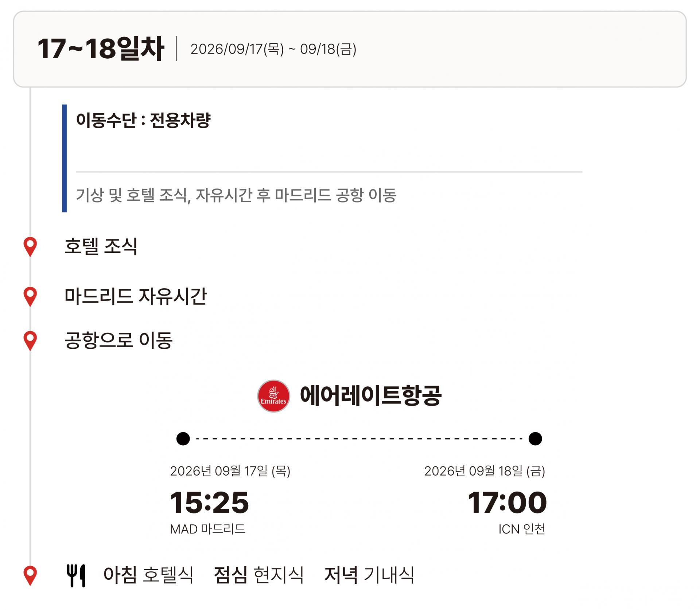The height and width of the screenshot is (610, 700).
Task: Click the red pin beside 공항으로 이동
Action: coord(30,340)
